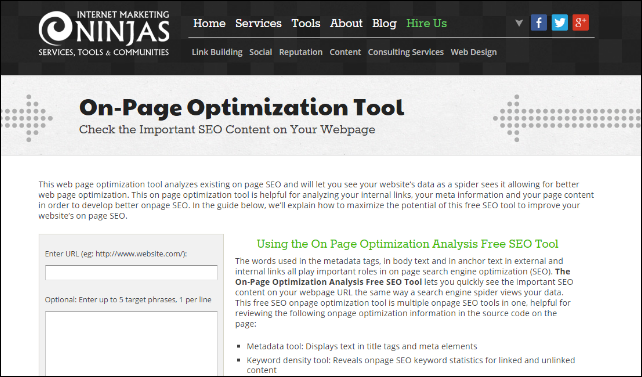Go to the Home menu item

(x=209, y=23)
